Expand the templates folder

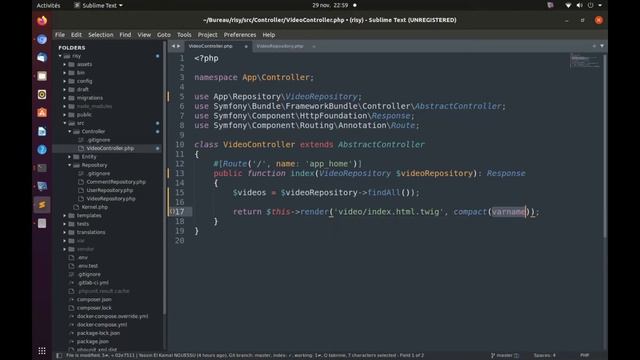pos(64,215)
